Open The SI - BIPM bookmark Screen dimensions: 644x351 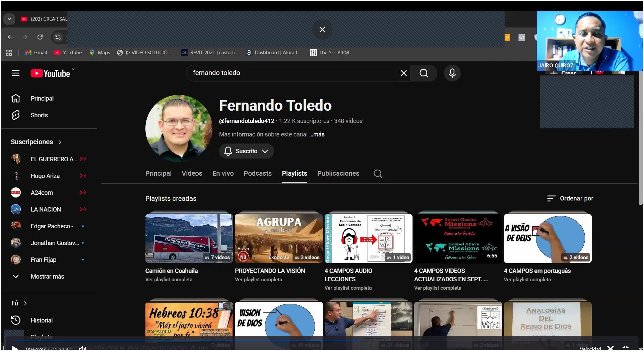[x=330, y=53]
